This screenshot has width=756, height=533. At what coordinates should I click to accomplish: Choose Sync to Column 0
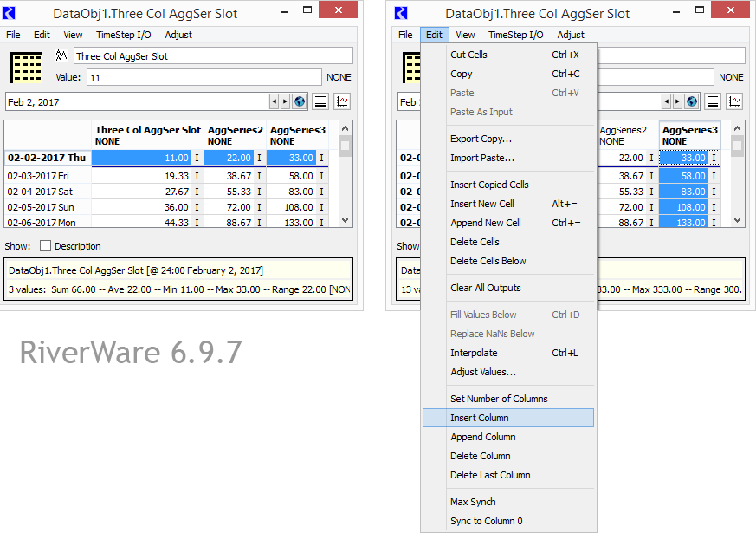tap(508, 521)
